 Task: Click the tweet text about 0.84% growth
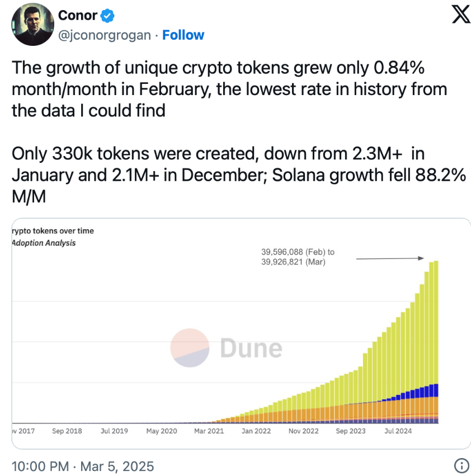point(229,89)
